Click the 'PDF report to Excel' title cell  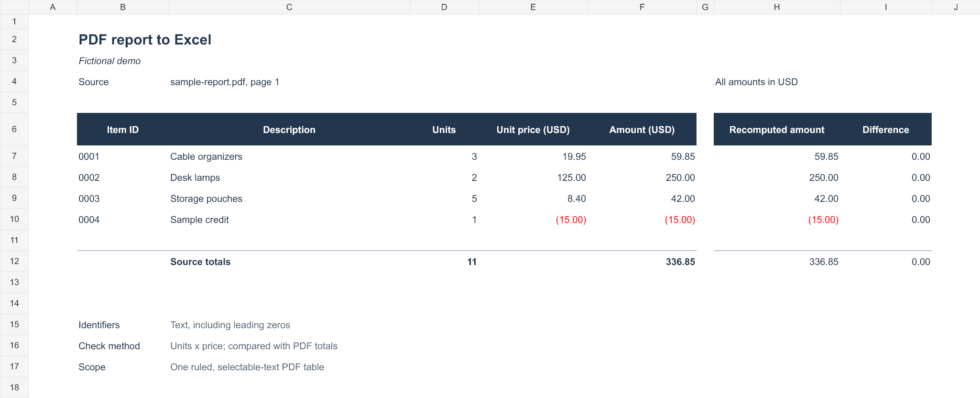click(145, 39)
